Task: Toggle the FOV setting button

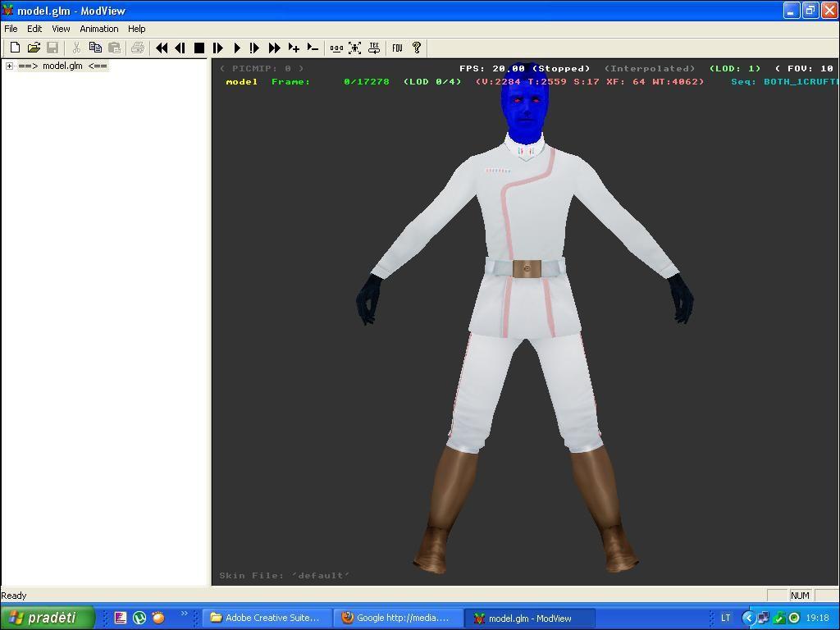Action: (397, 48)
